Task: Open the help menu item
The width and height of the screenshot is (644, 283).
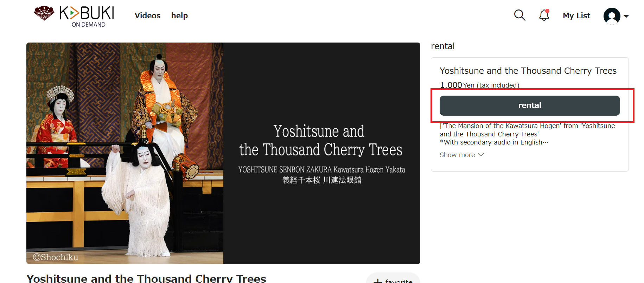Action: point(179,15)
